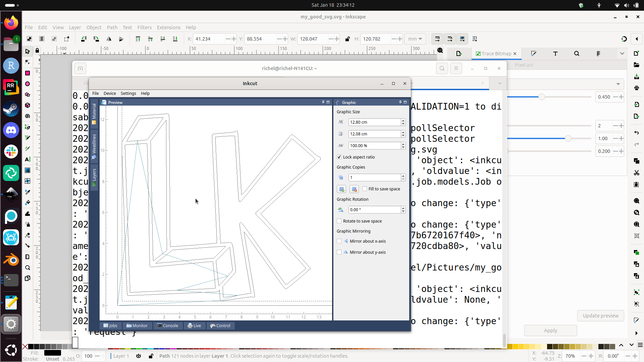Screen dimensions: 644x362
Task: Click the black fill color indicator
Action: [53, 353]
